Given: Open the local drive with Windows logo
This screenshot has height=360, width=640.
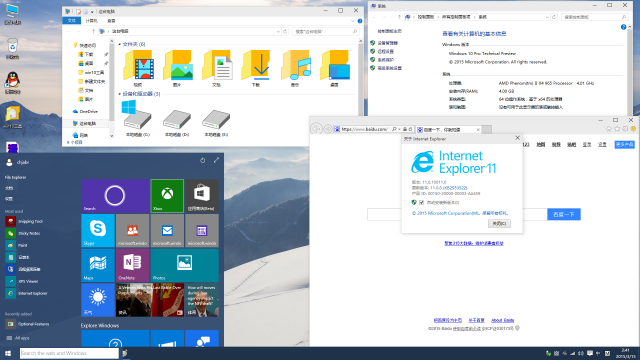Looking at the screenshot, I should pyautogui.click(x=137, y=118).
